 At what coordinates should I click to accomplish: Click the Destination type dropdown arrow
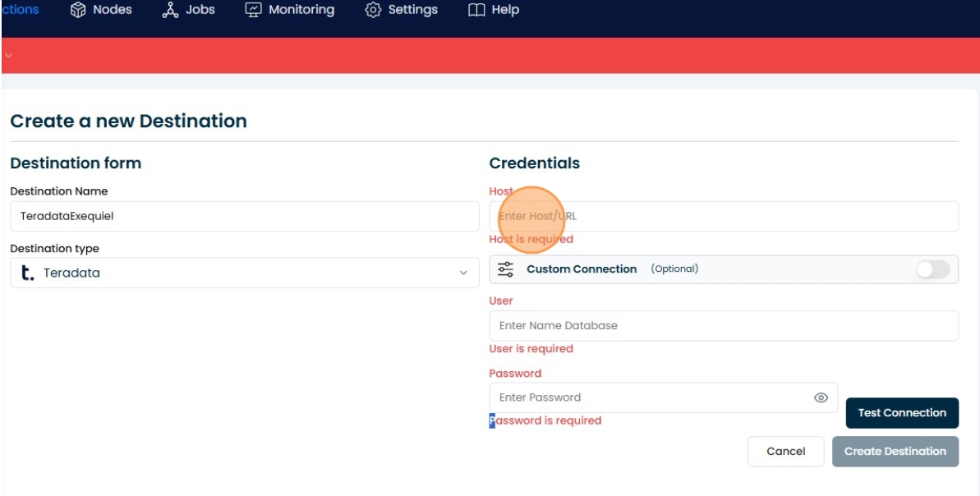click(462, 273)
